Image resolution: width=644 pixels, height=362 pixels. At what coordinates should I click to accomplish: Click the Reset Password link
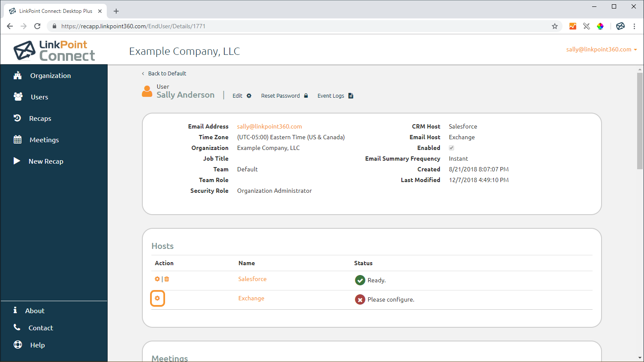click(280, 96)
